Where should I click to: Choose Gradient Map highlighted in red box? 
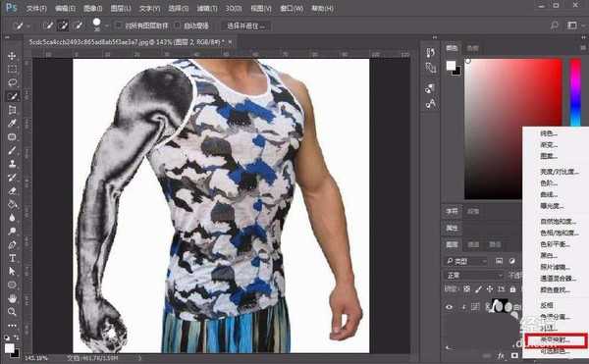pos(556,340)
